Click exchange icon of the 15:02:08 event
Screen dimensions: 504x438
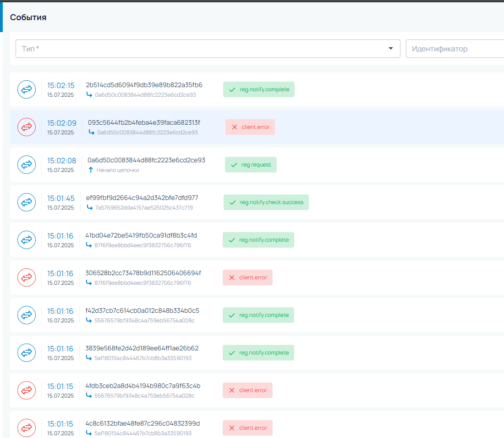click(x=27, y=165)
